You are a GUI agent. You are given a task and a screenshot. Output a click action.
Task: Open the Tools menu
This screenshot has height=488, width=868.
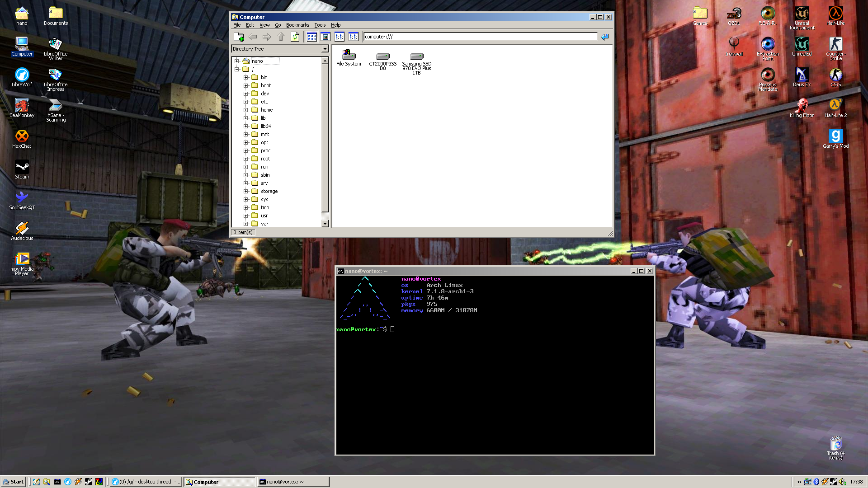[320, 25]
